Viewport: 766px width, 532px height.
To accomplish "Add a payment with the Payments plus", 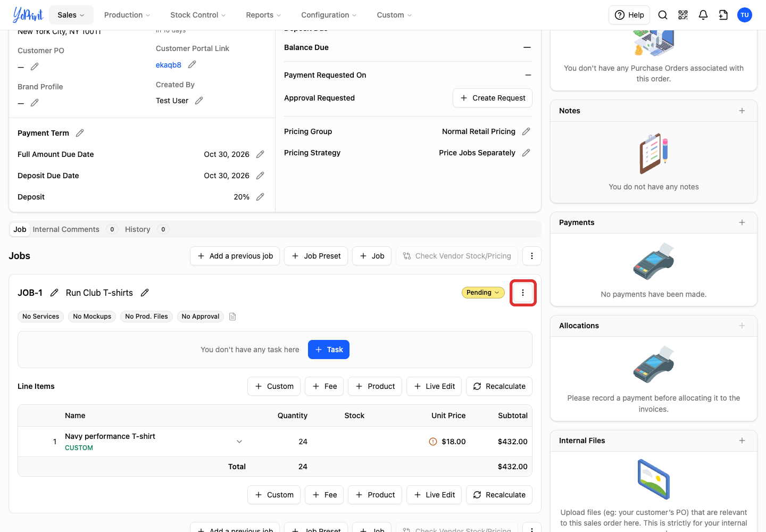I will click(742, 222).
